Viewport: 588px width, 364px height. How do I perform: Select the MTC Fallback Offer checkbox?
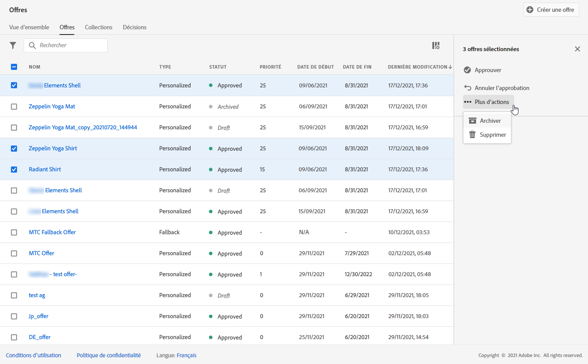14,232
